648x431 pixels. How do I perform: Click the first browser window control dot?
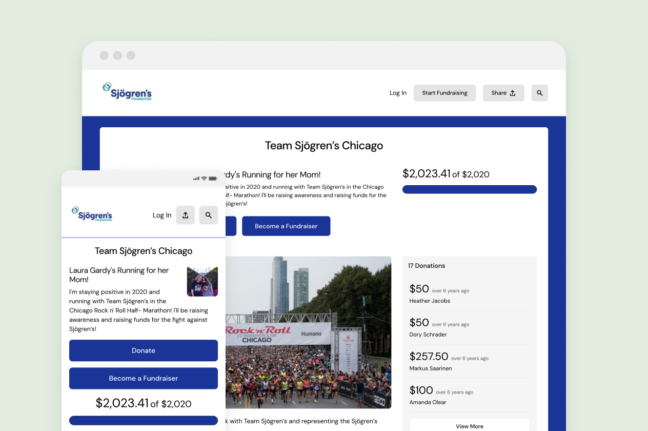pyautogui.click(x=104, y=55)
